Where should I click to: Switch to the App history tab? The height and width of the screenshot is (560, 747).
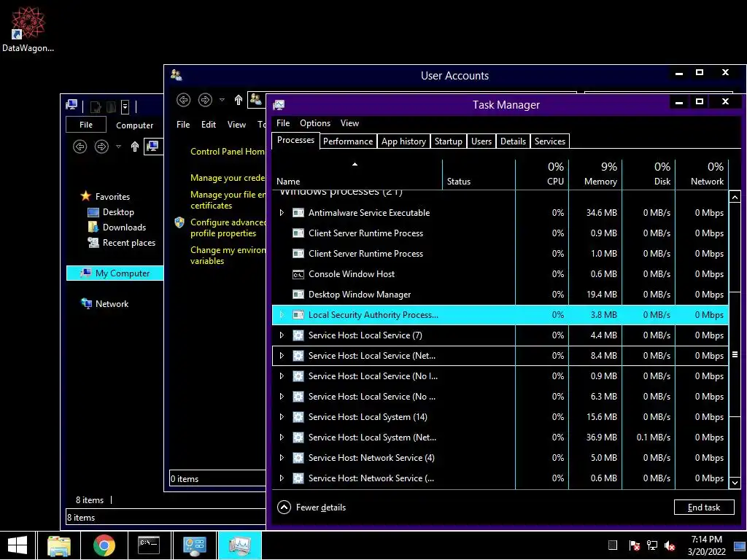tap(403, 141)
